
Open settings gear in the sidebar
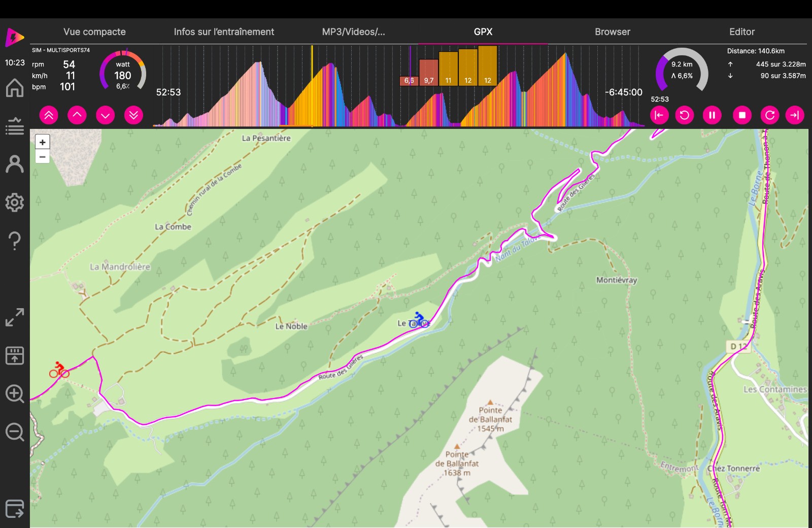15,203
